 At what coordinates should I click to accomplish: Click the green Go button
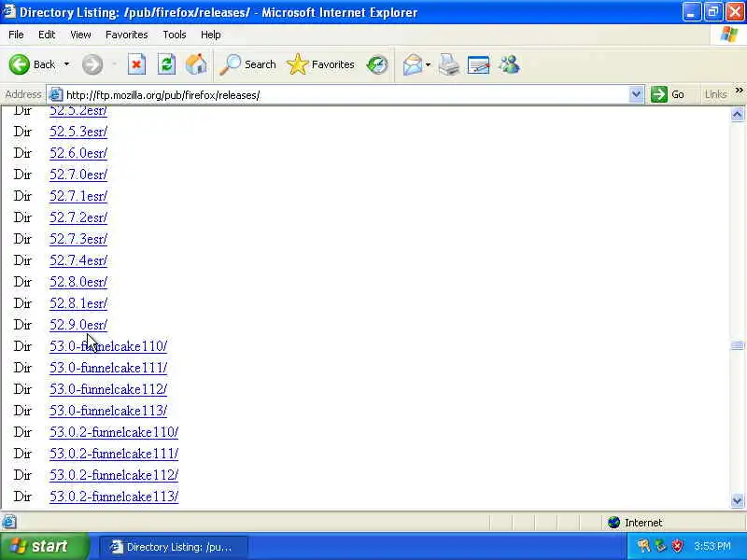point(668,95)
